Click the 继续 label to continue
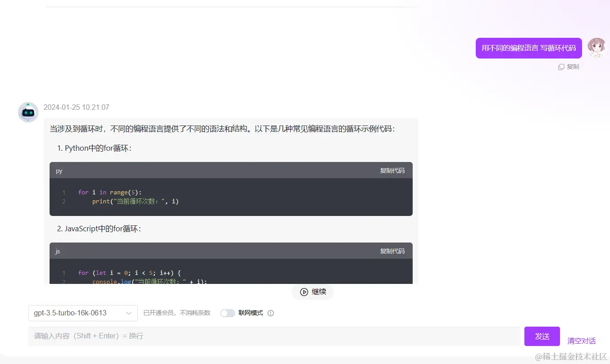The image size is (610, 364). pos(319,292)
